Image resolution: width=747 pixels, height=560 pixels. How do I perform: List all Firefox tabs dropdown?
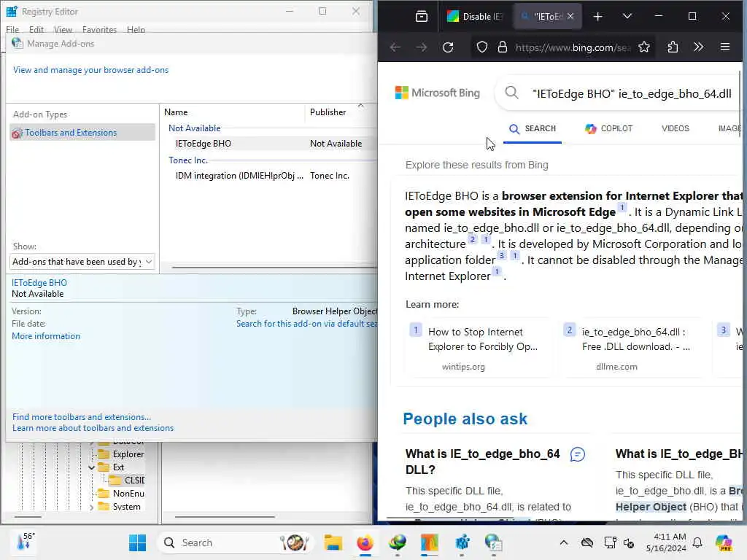click(627, 16)
